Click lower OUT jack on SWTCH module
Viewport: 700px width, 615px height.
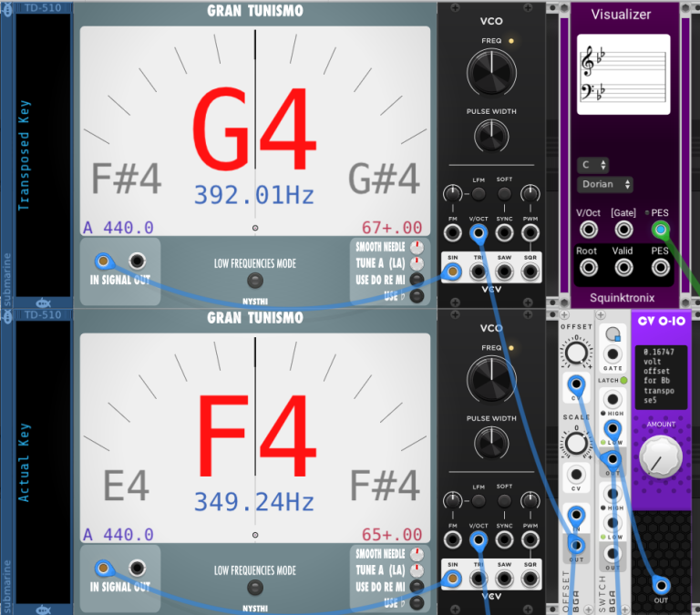[612, 554]
